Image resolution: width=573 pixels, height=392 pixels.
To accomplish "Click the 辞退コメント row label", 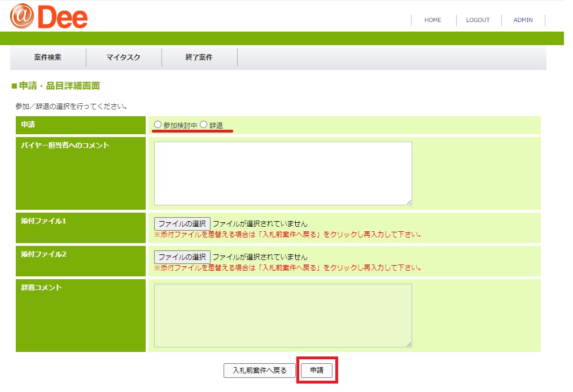I will [x=41, y=288].
